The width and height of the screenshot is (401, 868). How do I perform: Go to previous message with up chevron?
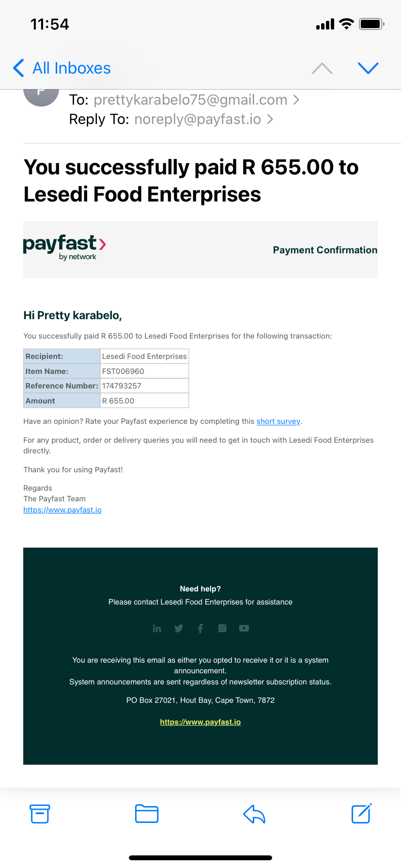pyautogui.click(x=323, y=68)
